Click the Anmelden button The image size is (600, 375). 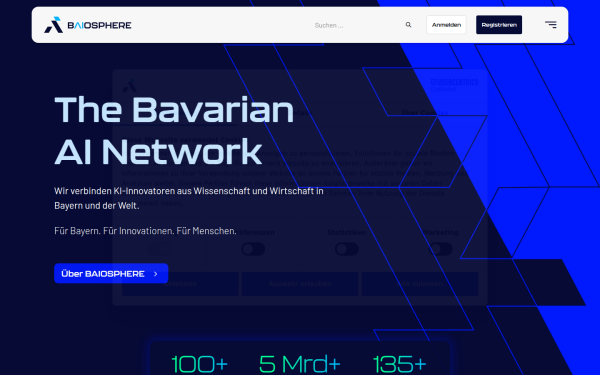pyautogui.click(x=446, y=25)
